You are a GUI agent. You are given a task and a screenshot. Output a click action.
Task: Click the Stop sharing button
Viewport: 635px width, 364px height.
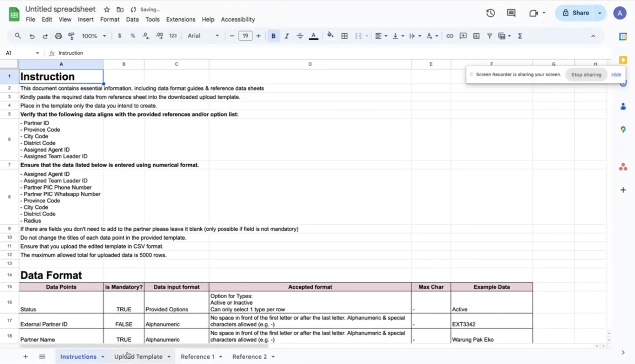(586, 75)
